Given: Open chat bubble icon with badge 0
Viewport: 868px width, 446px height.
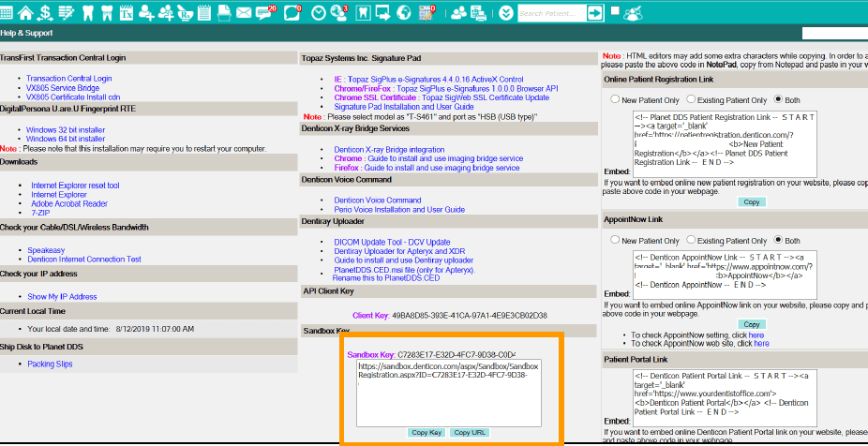Looking at the screenshot, I should click(292, 12).
